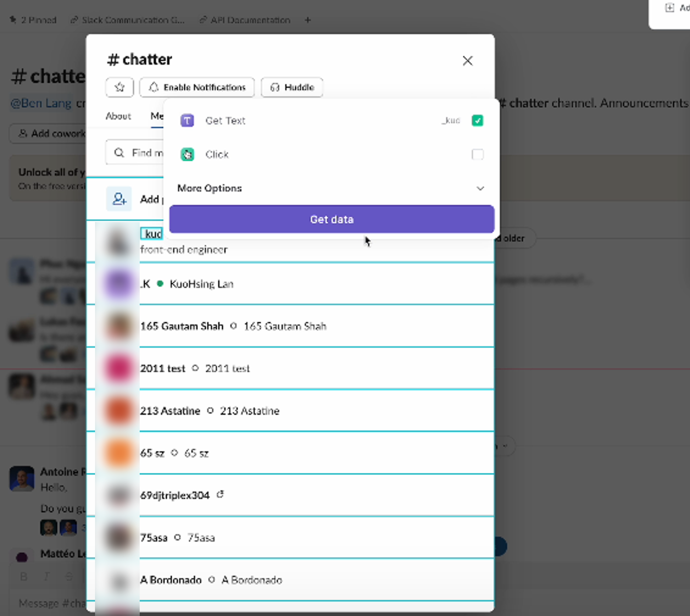Image resolution: width=690 pixels, height=616 pixels.
Task: Select the 165 Gautam Shah member row
Action: [x=290, y=326]
